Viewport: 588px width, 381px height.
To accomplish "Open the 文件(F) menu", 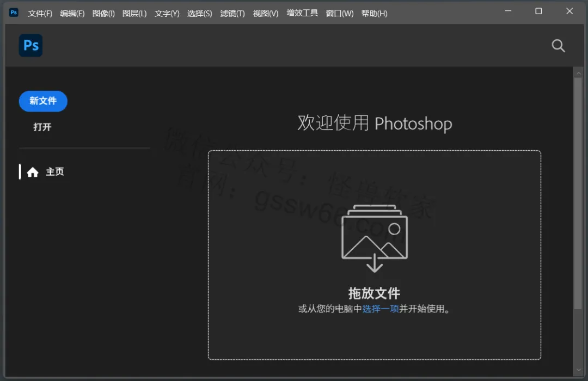I will click(x=40, y=14).
